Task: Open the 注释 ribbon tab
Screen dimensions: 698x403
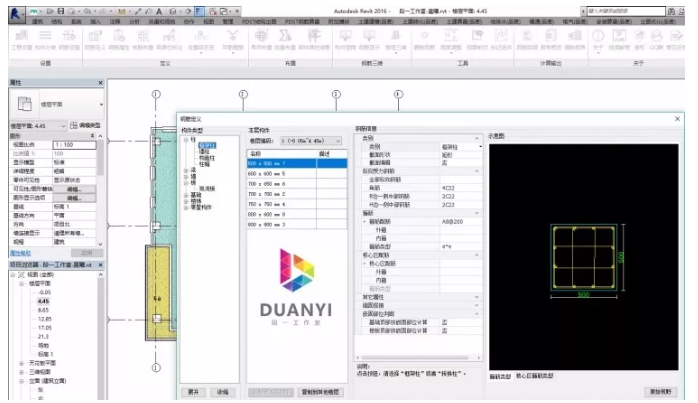Action: click(x=115, y=21)
